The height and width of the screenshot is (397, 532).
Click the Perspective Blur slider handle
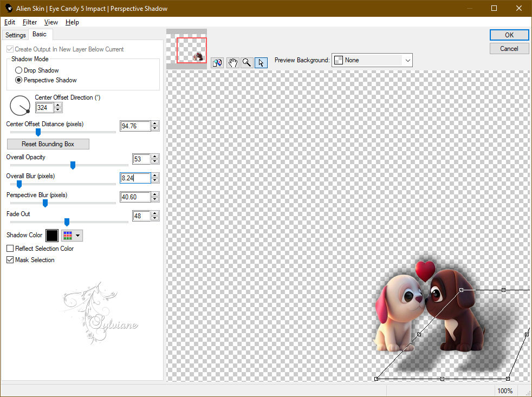45,203
